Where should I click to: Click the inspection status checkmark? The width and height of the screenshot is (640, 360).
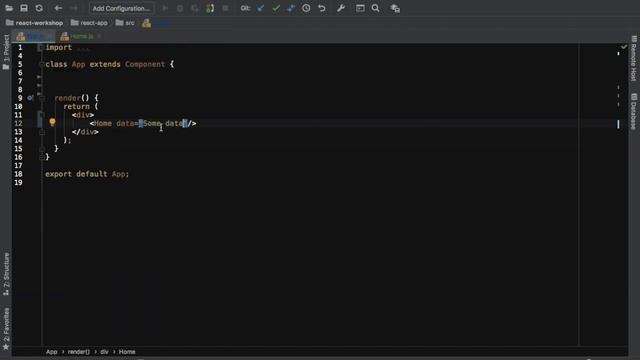pyautogui.click(x=624, y=47)
